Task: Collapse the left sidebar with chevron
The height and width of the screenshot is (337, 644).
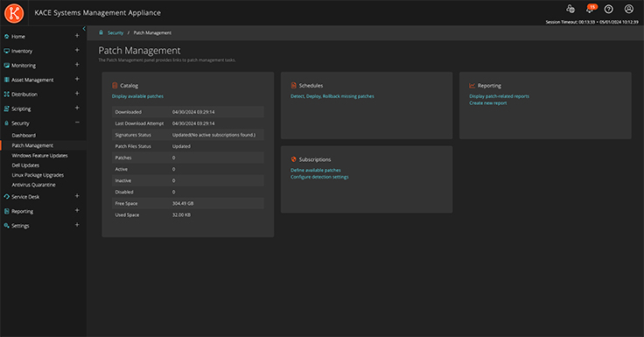Action: coord(84,28)
